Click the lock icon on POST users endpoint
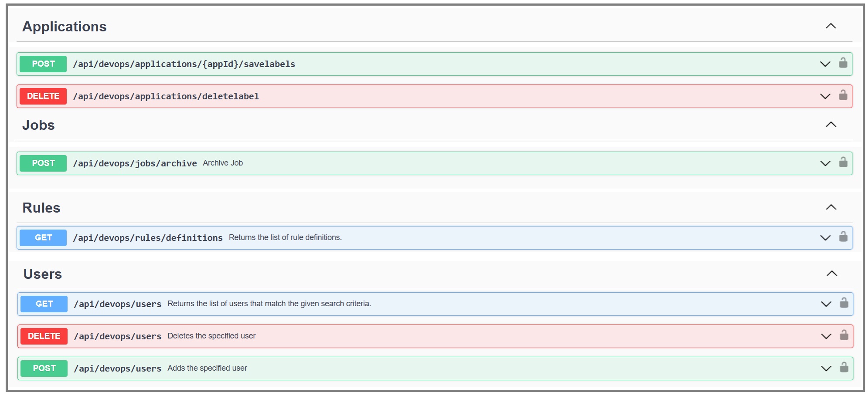This screenshot has width=868, height=399. pyautogui.click(x=844, y=368)
